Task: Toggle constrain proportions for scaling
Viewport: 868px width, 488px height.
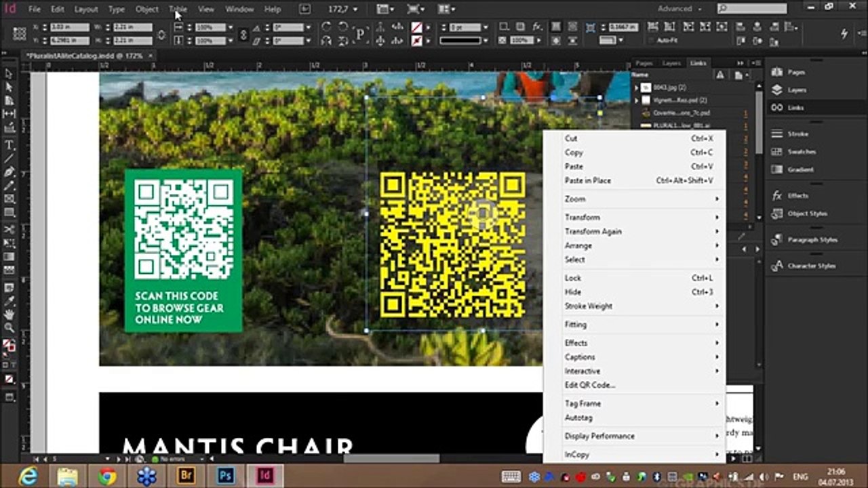Action: click(x=243, y=34)
